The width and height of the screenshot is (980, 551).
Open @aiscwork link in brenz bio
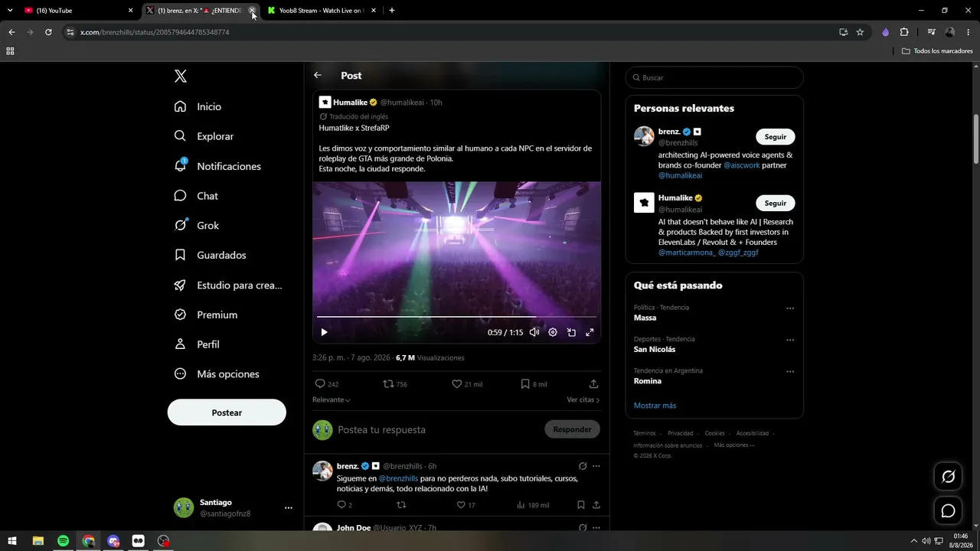pyautogui.click(x=742, y=165)
